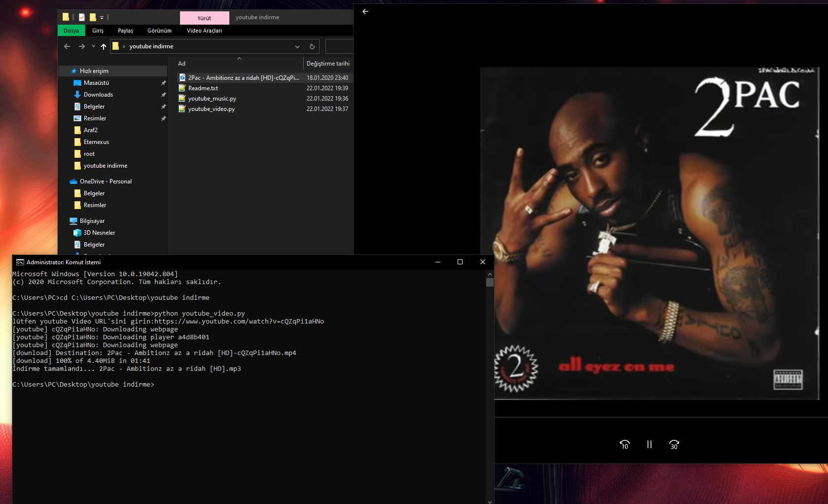Click the back arrow in media player

point(365,11)
